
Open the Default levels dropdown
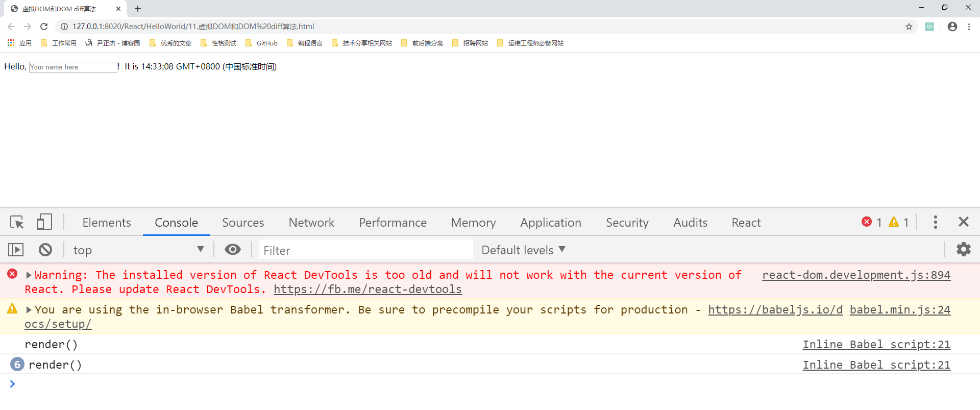pos(523,250)
